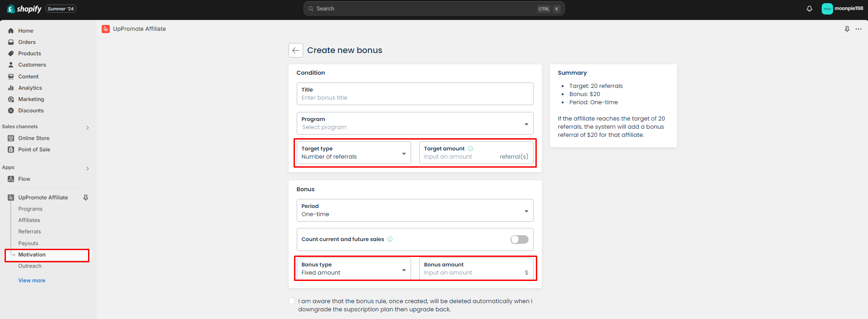
Task: Check the bonus rule awareness checkbox
Action: click(x=292, y=301)
